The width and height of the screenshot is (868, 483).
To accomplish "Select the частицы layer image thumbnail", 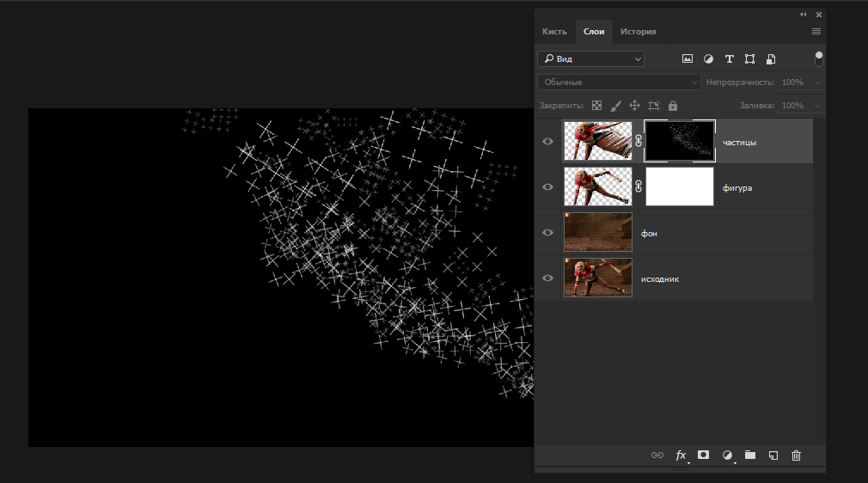I will pos(598,141).
